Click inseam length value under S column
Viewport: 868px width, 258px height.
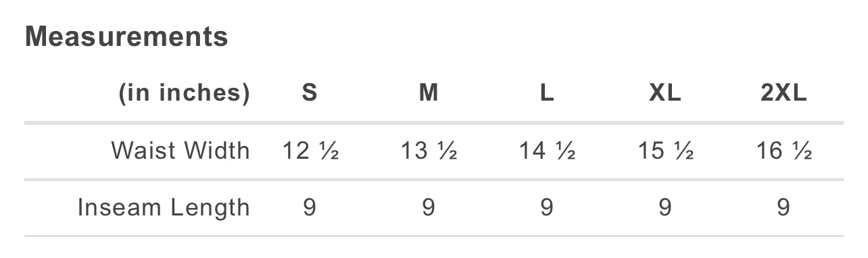310,207
